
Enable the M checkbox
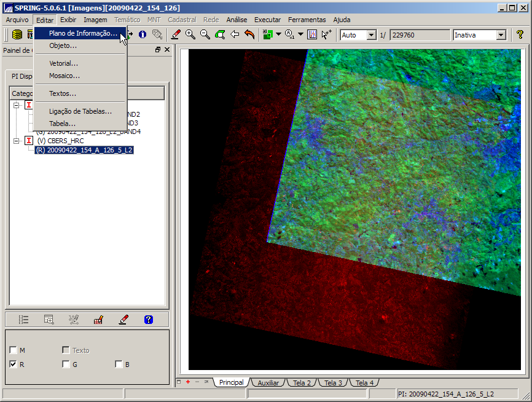(14, 350)
